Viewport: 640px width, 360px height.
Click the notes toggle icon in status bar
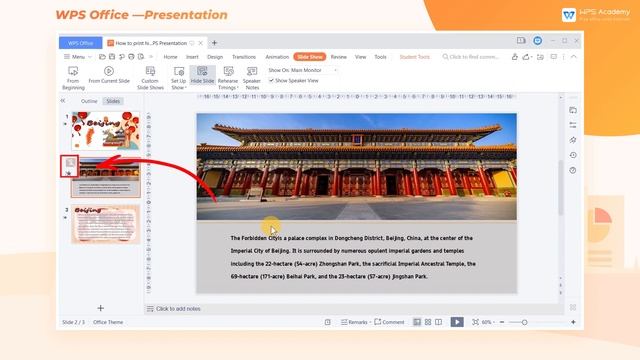click(x=327, y=322)
